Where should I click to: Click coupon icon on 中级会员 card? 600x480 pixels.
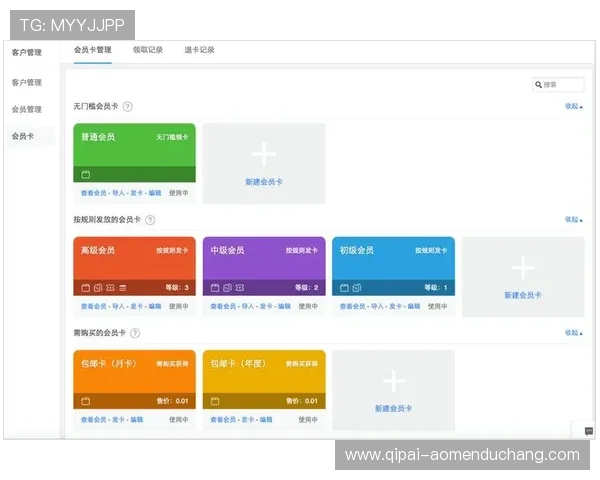pos(240,287)
